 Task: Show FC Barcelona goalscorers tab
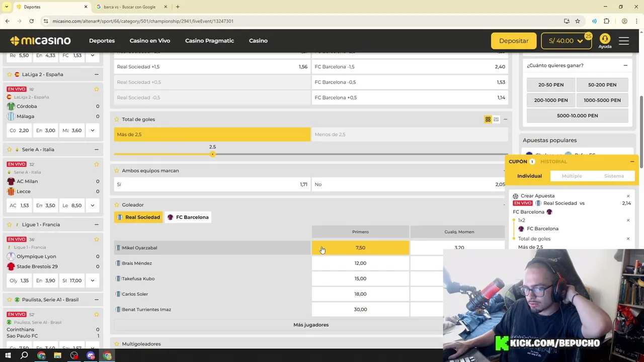tap(188, 217)
